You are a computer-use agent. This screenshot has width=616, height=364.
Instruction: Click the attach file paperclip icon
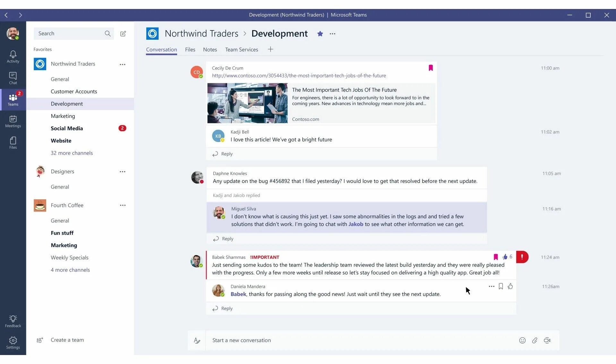tap(535, 340)
